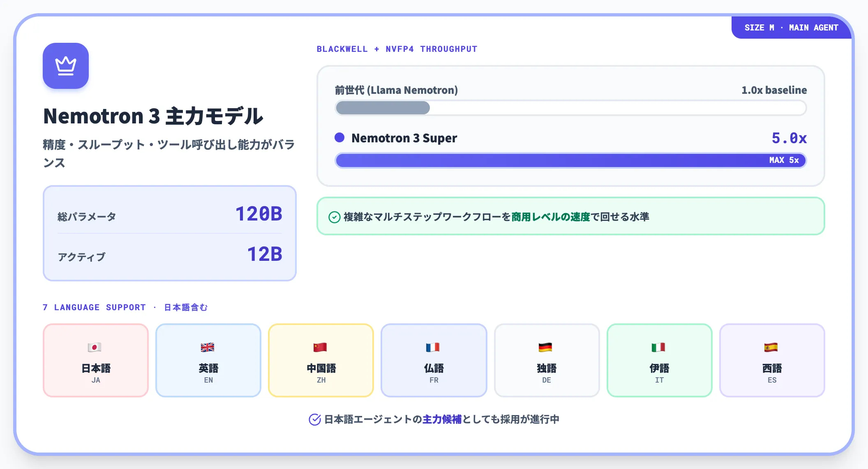Click the France flag icon

pyautogui.click(x=433, y=347)
